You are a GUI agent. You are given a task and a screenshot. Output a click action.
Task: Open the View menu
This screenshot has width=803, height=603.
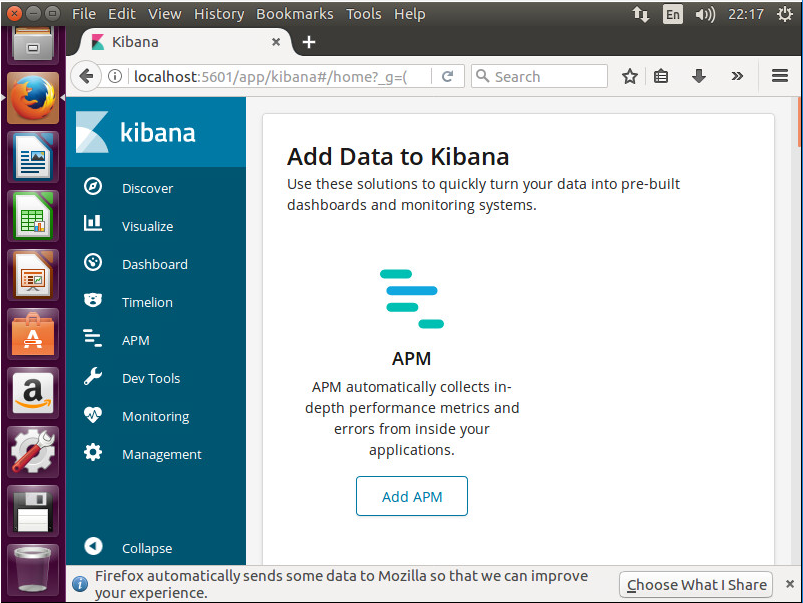click(164, 14)
